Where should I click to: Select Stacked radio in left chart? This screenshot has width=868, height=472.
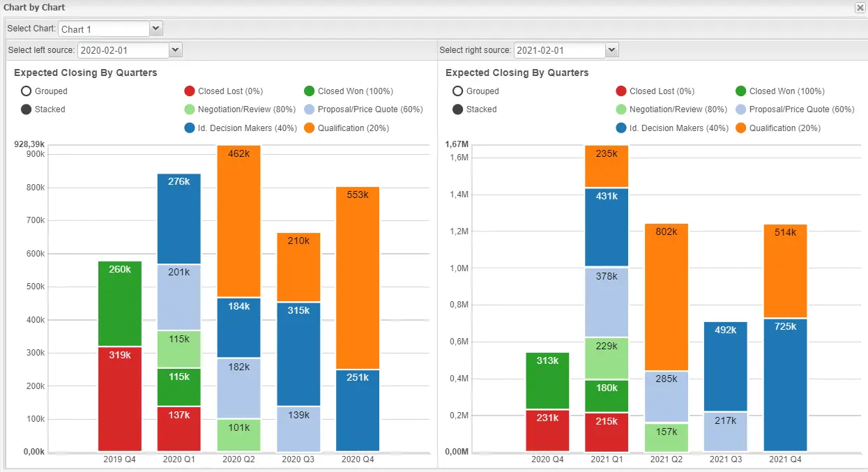tap(27, 109)
